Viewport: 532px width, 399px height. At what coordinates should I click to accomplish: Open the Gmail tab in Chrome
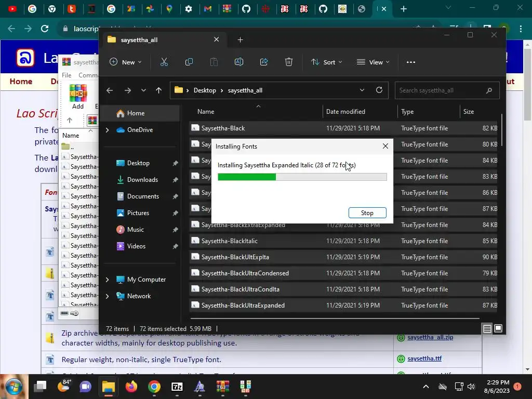coord(208,9)
